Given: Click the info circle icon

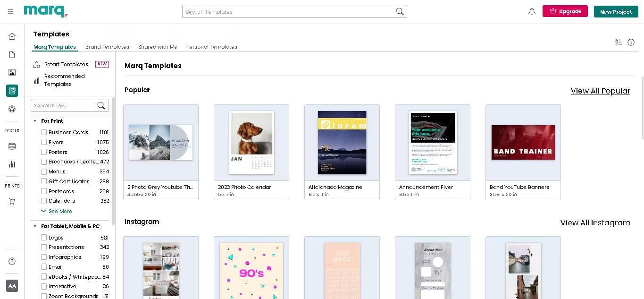Looking at the screenshot, I should click(631, 42).
